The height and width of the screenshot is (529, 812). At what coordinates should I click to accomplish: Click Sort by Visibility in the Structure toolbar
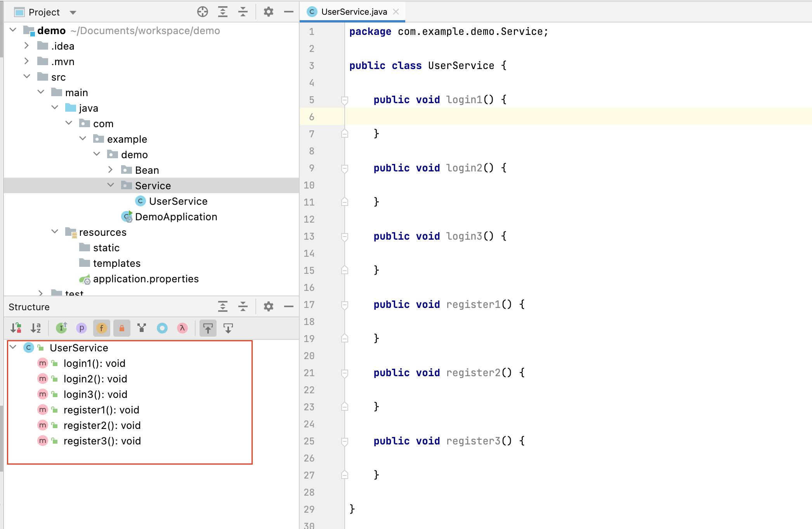pyautogui.click(x=16, y=328)
